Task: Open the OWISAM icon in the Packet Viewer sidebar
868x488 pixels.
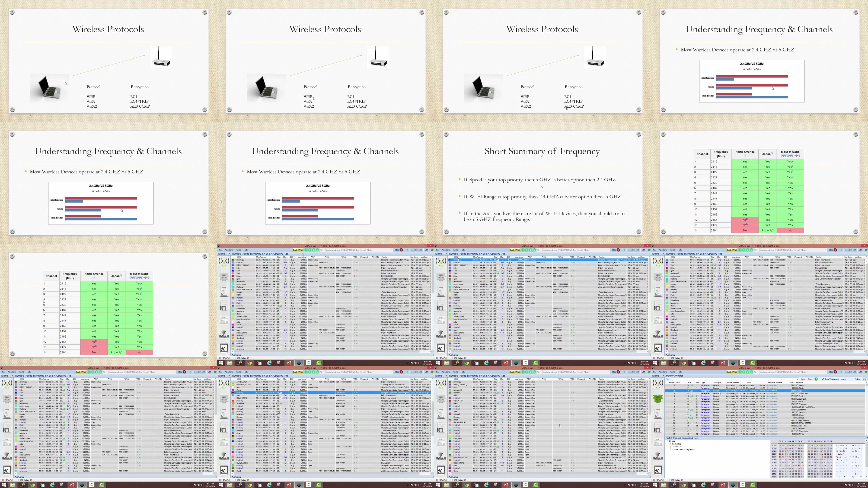Action: pos(658,456)
